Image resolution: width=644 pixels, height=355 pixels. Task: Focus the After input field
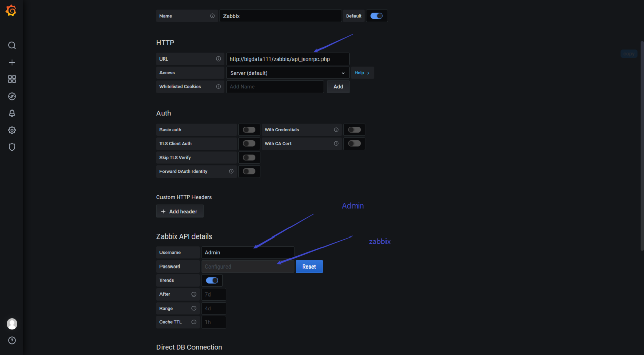(214, 294)
